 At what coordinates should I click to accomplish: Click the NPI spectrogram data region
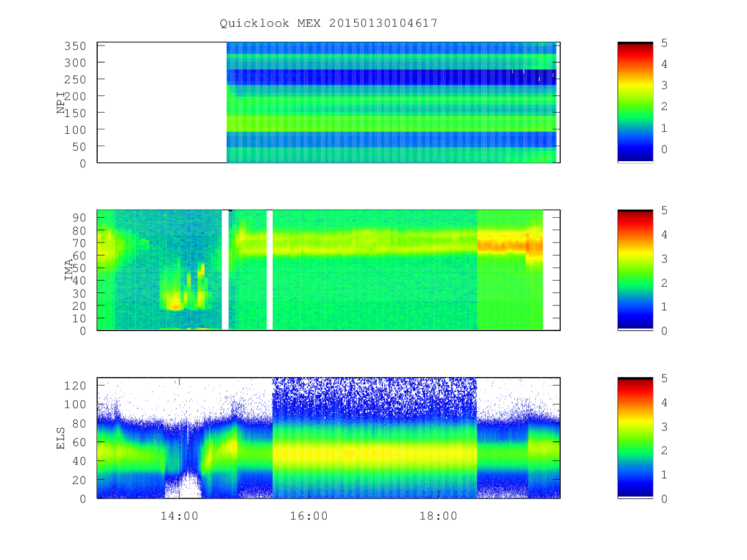392,103
